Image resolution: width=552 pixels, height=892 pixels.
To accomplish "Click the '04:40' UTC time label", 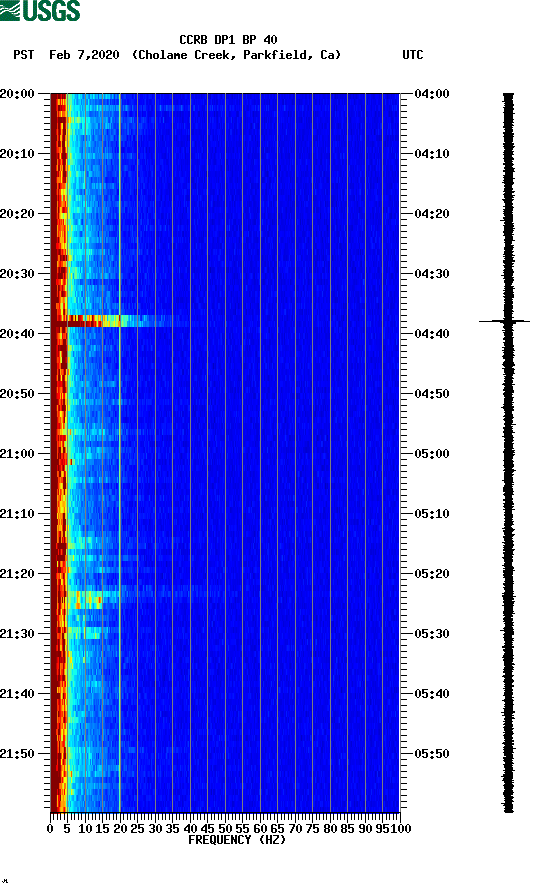I will pos(432,333).
